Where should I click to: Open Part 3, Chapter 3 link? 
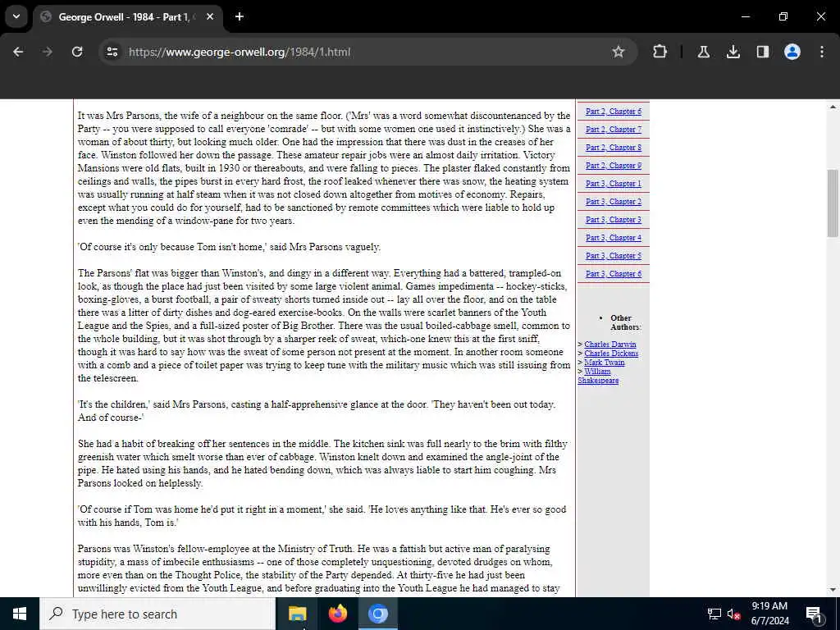(x=614, y=220)
